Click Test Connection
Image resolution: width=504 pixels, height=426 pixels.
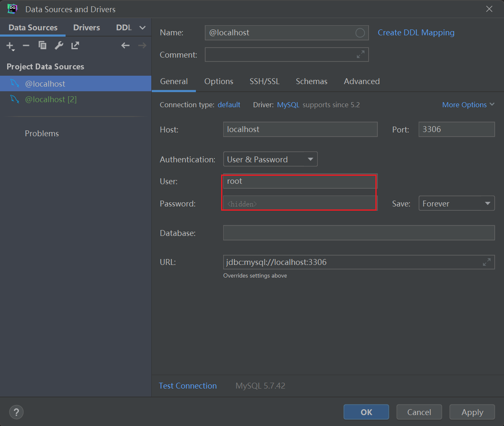[x=188, y=386]
